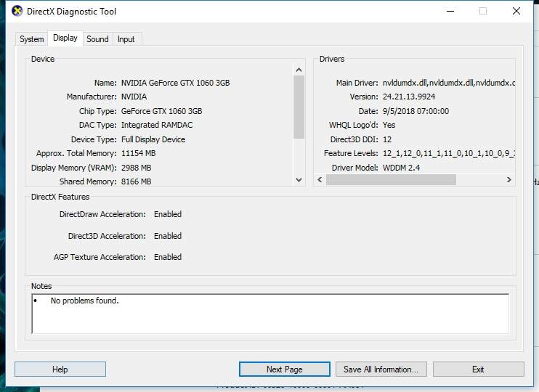Click the Integrated RAMDAC value

coord(157,125)
